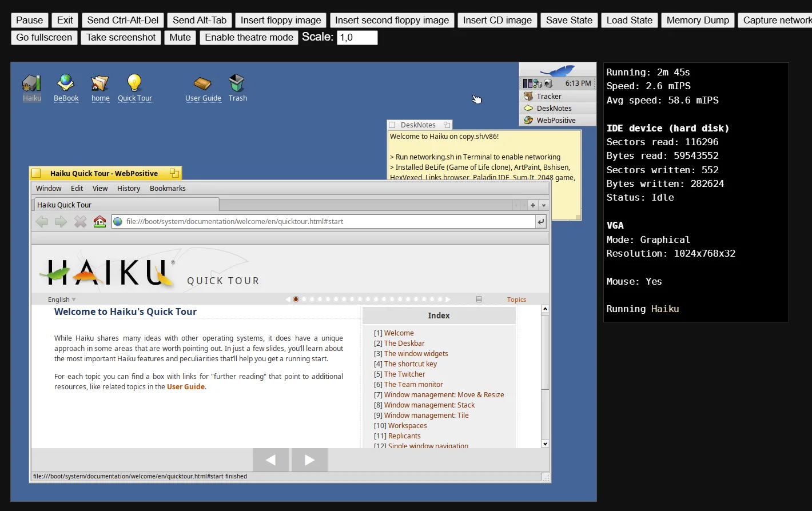The image size is (812, 511).
Task: Open index entry Window management: Tile
Action: [x=427, y=416]
